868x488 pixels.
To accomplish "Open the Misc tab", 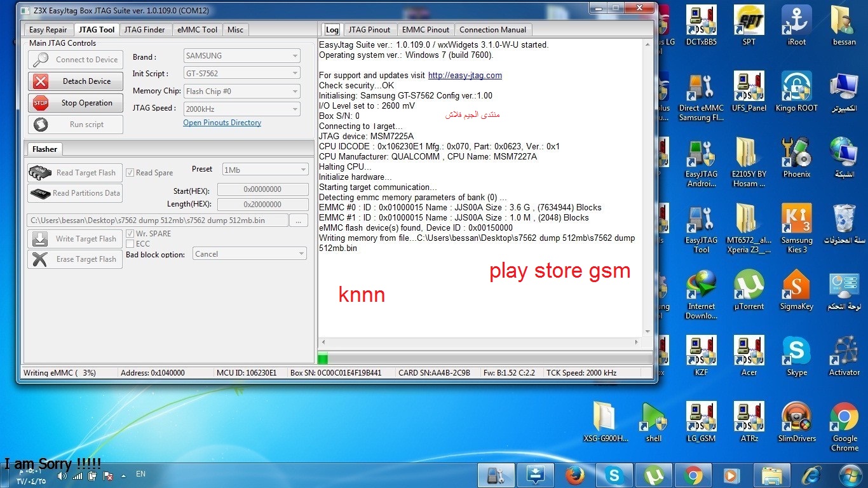I will click(x=235, y=30).
